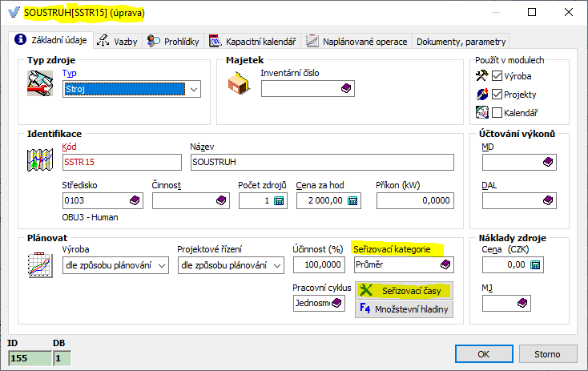
Task: Toggle the Projekty module checkbox
Action: pyautogui.click(x=497, y=95)
